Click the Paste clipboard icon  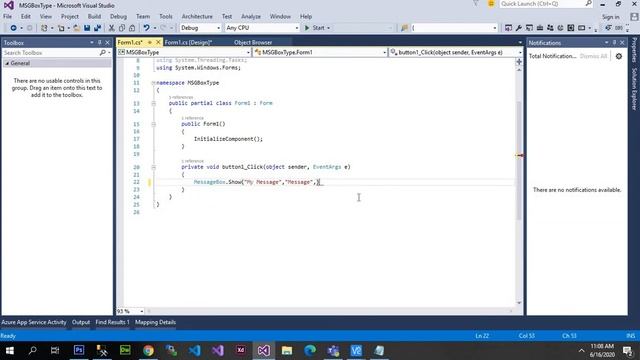132,28
